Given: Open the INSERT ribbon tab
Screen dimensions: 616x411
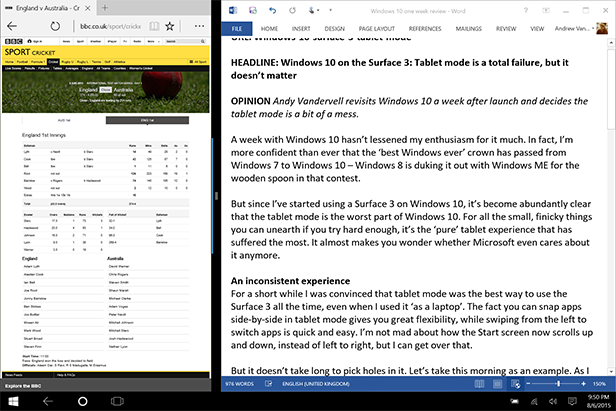Looking at the screenshot, I should pos(301,29).
